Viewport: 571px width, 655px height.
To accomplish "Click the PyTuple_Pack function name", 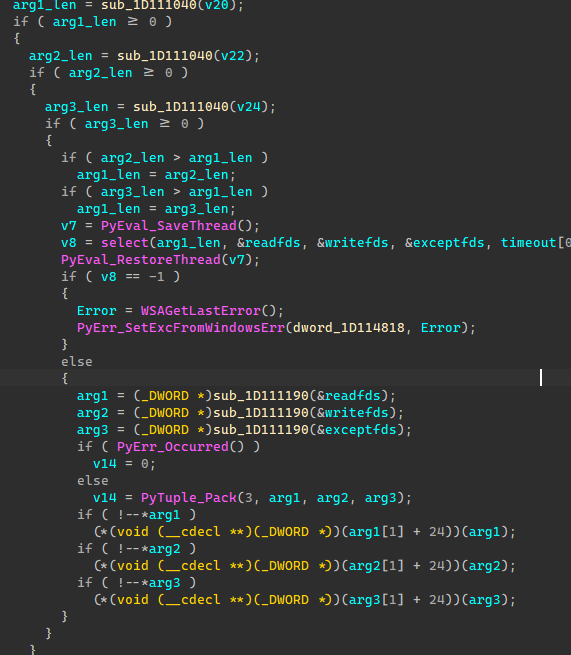I will [189, 498].
